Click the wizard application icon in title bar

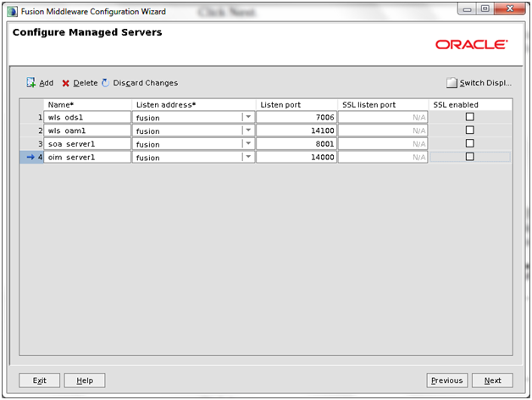12,12
